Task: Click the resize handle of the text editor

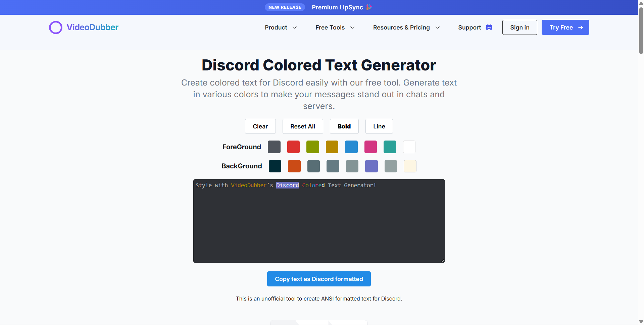Action: coord(443,261)
